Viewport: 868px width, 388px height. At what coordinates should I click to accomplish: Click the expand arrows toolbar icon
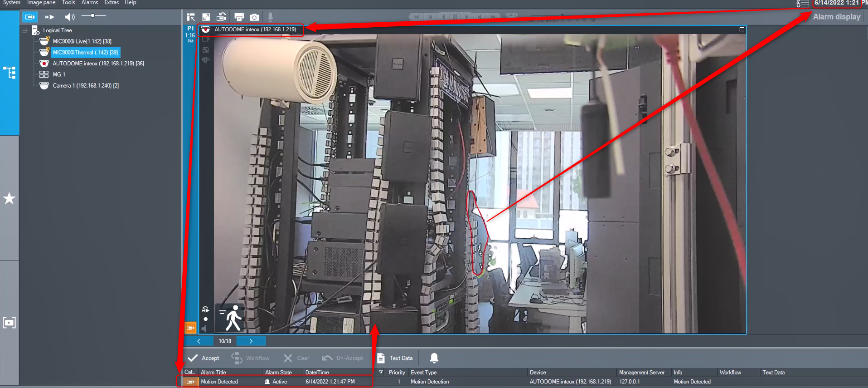pyautogui.click(x=206, y=17)
